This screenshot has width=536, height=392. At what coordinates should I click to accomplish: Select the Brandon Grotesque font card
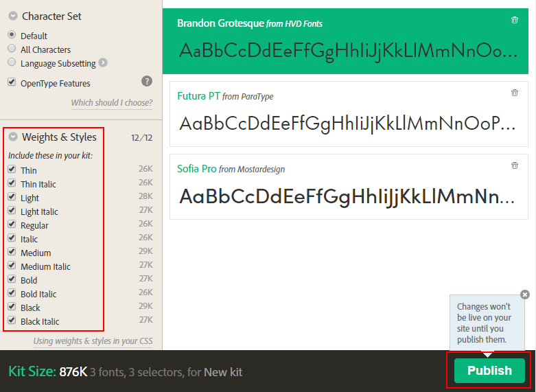(345, 41)
